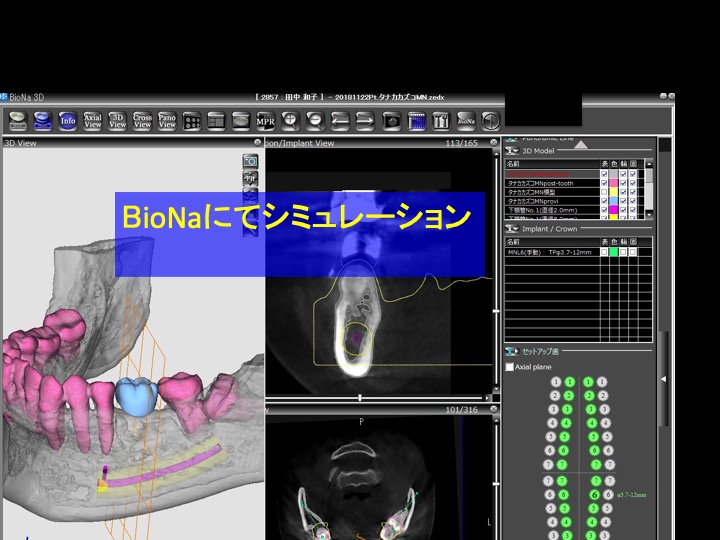Click the mandibular canal marker in cross-section view
This screenshot has width=720, height=540.
(356, 339)
